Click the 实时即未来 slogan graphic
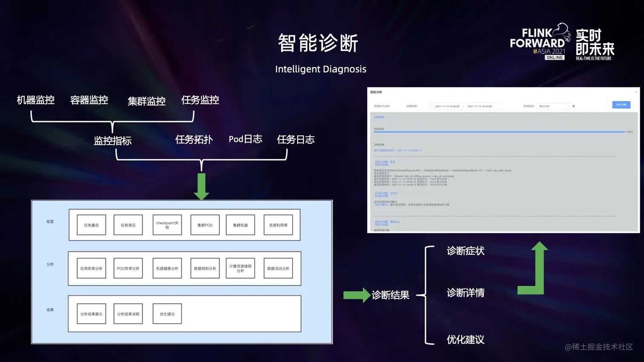This screenshot has width=644, height=362. [595, 44]
